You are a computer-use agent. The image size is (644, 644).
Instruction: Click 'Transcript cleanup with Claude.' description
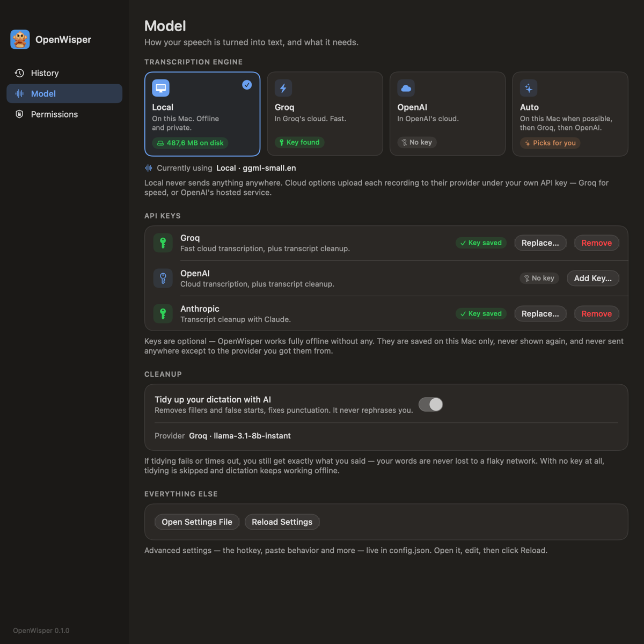[x=236, y=319]
